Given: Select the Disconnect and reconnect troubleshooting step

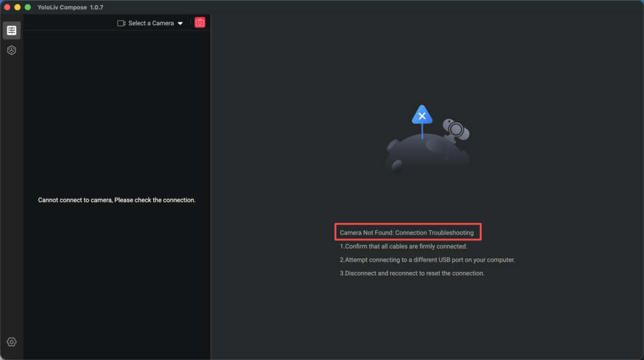Looking at the screenshot, I should [412, 273].
